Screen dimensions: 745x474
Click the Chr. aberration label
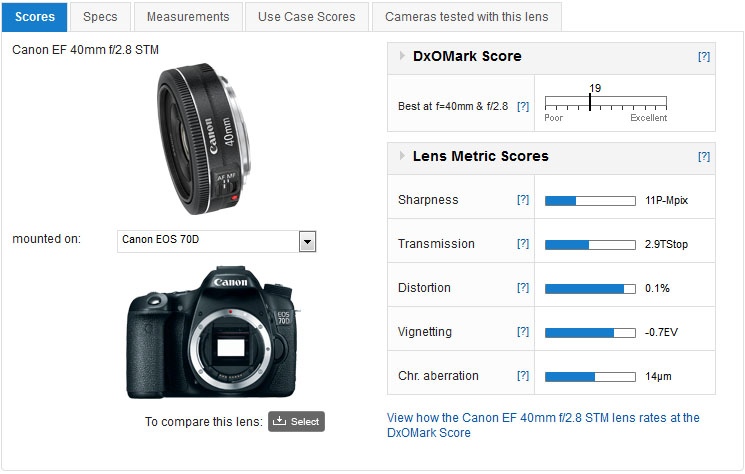click(x=438, y=376)
